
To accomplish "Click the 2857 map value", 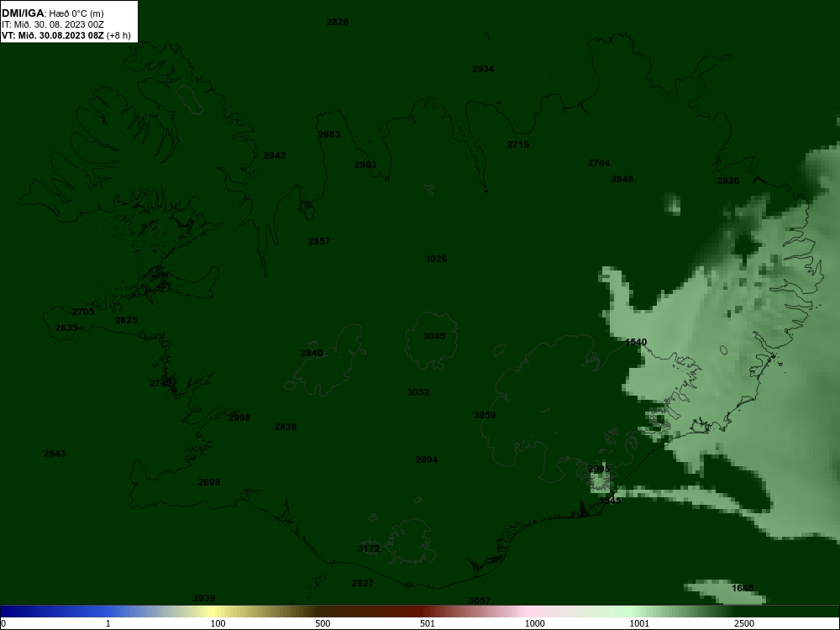I will 318,241.
